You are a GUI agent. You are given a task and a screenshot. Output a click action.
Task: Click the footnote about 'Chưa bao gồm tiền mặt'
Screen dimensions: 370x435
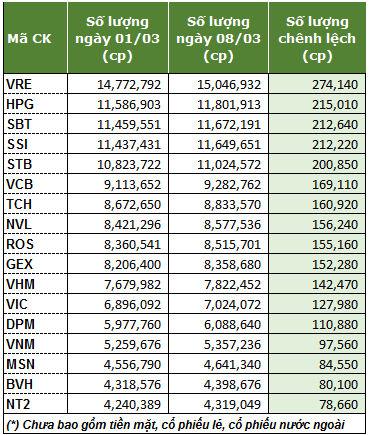176,424
